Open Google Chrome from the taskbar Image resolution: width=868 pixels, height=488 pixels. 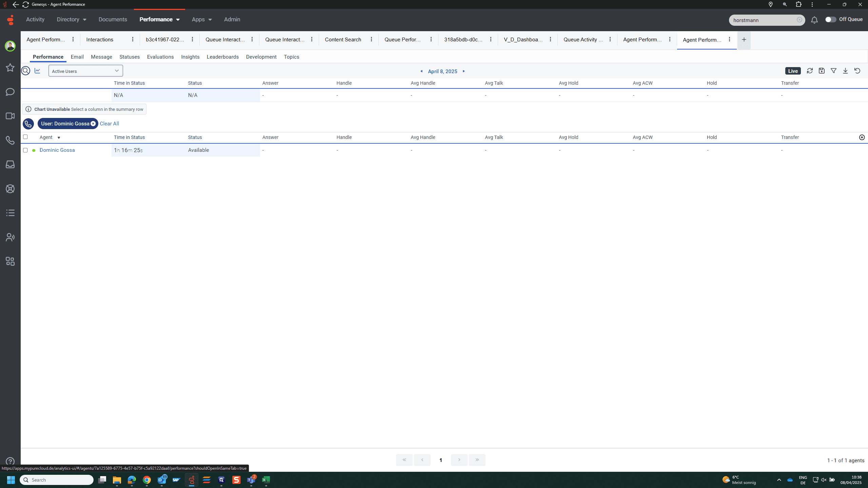click(x=147, y=480)
